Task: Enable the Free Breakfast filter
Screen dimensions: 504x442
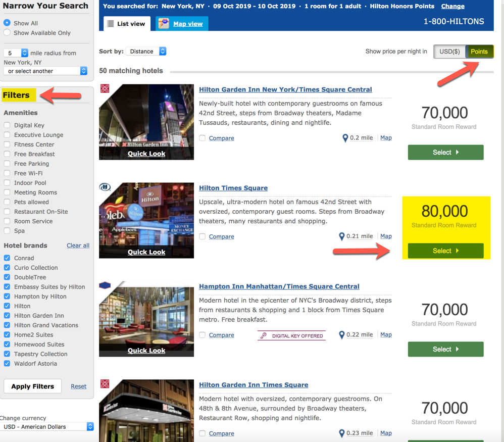Action: click(x=7, y=154)
